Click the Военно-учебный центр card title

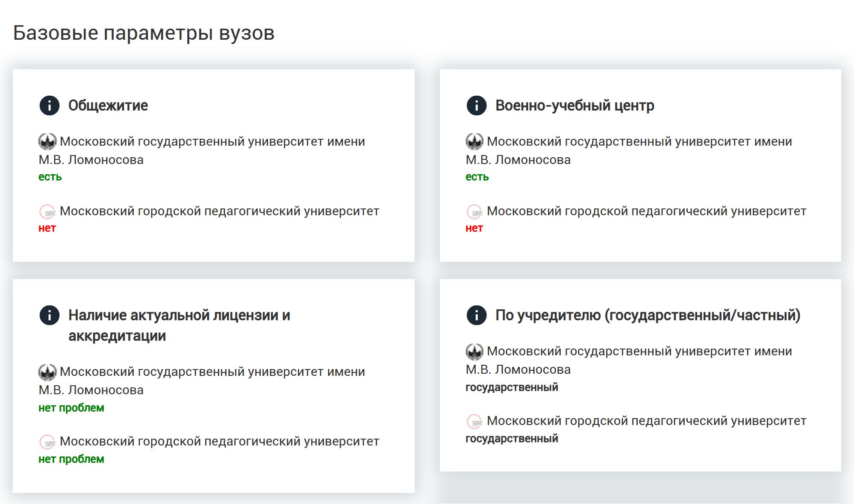[x=575, y=105]
